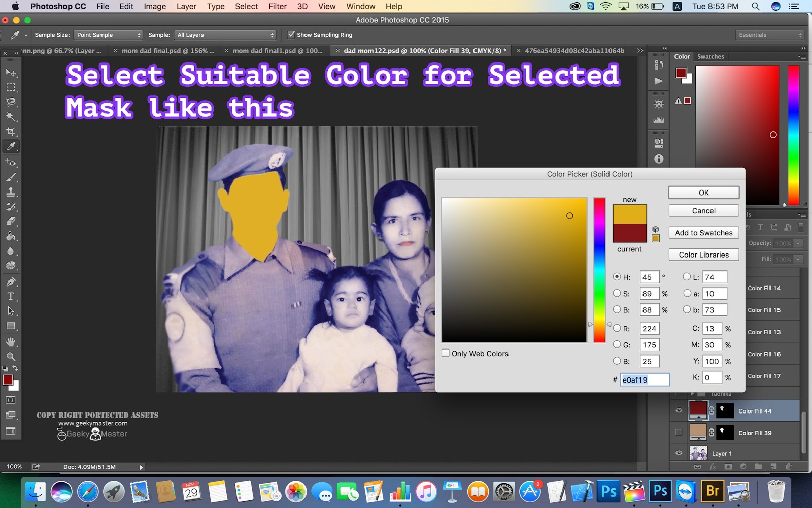The height and width of the screenshot is (508, 812).
Task: Click the Add to Swatches button
Action: 704,233
